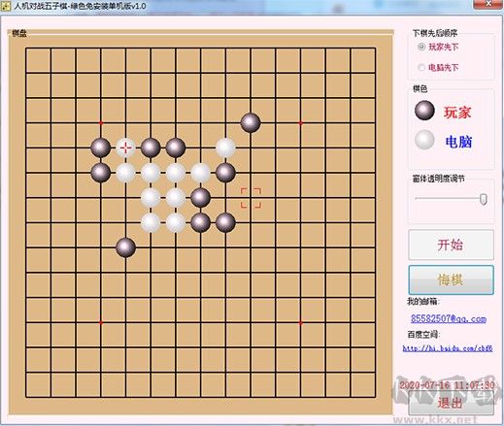504x426 pixels.
Task: Click the 下棋先后顺序 group title
Action: pos(435,33)
